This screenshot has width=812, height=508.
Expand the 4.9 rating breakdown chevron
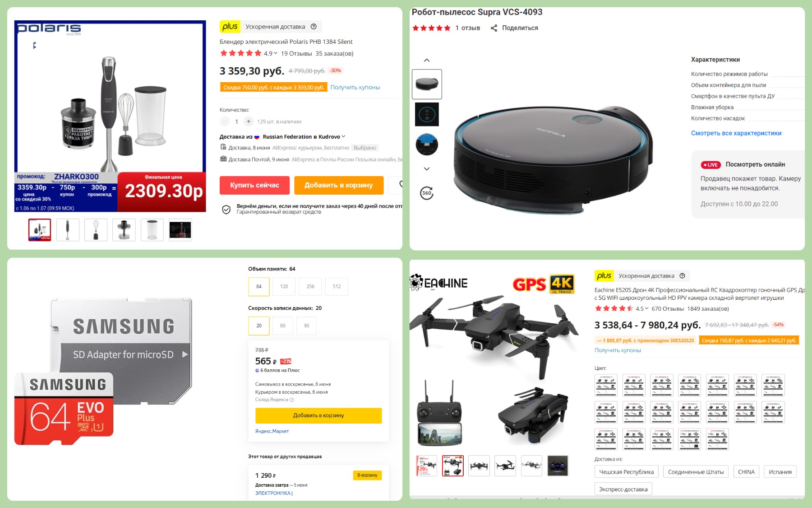tap(276, 53)
